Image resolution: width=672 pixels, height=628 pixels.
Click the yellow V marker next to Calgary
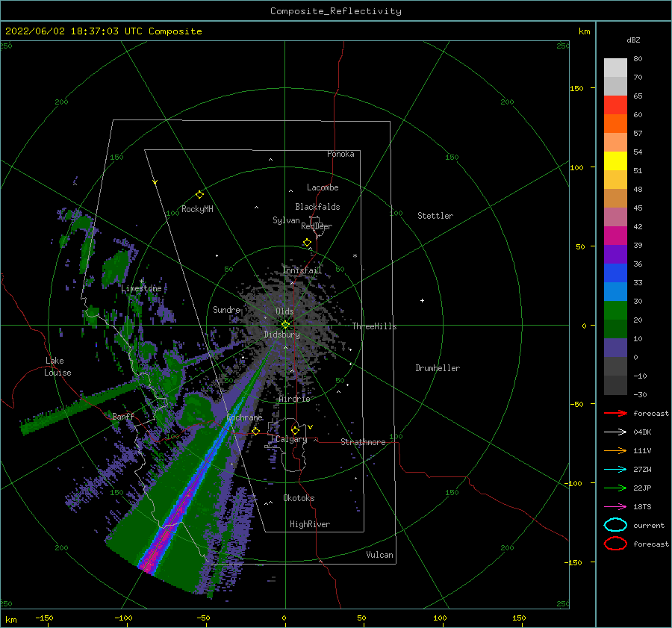311,427
